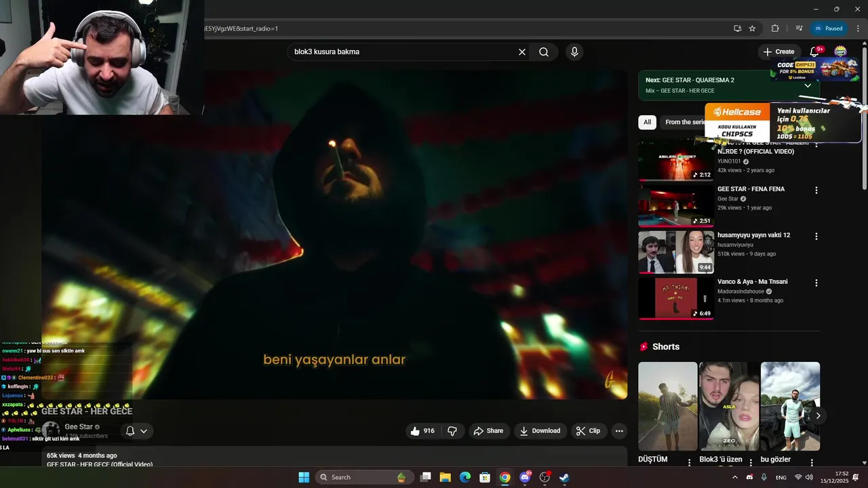This screenshot has height=488, width=868.
Task: Open the bu gözler short thumbnail
Action: (790, 406)
